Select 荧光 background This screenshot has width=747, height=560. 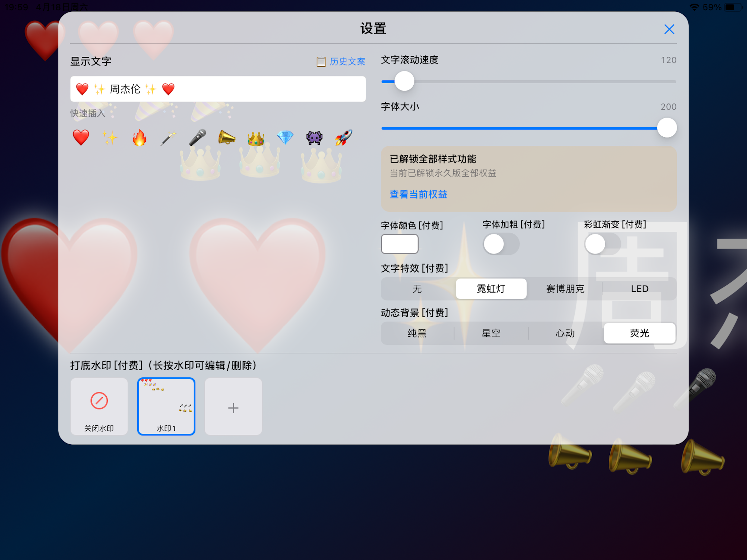(x=640, y=333)
